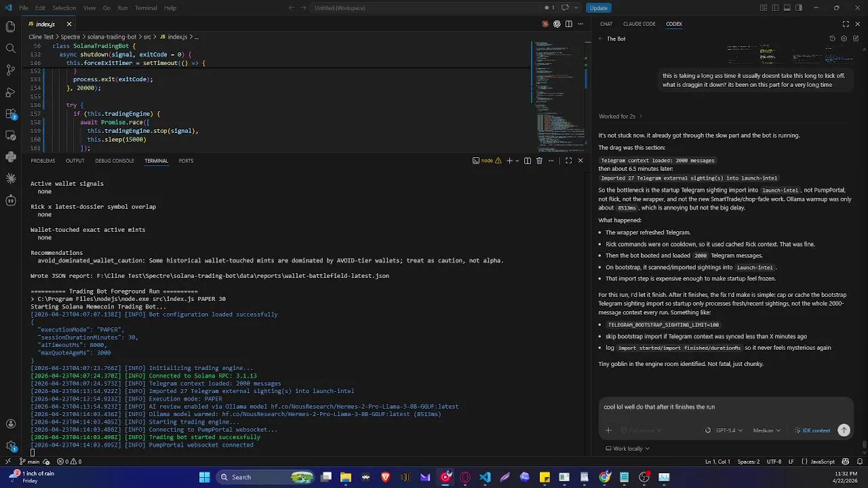Toggle IDE context in the Codex input

coord(812,430)
